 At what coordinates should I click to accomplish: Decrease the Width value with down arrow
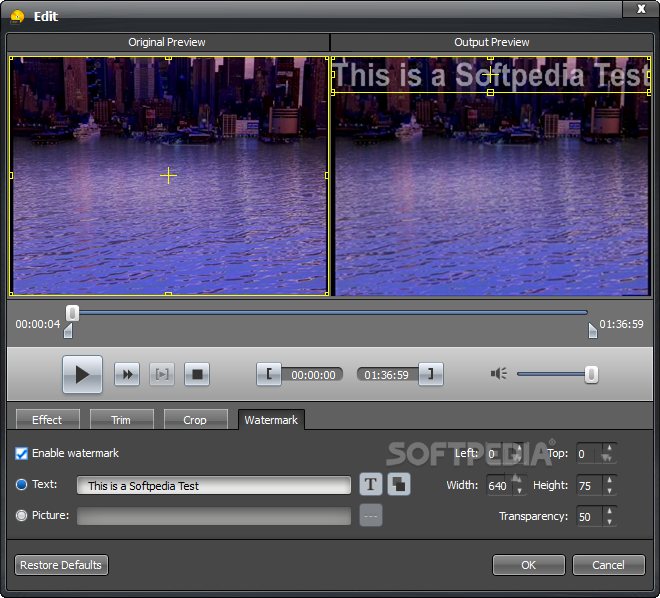coord(519,491)
